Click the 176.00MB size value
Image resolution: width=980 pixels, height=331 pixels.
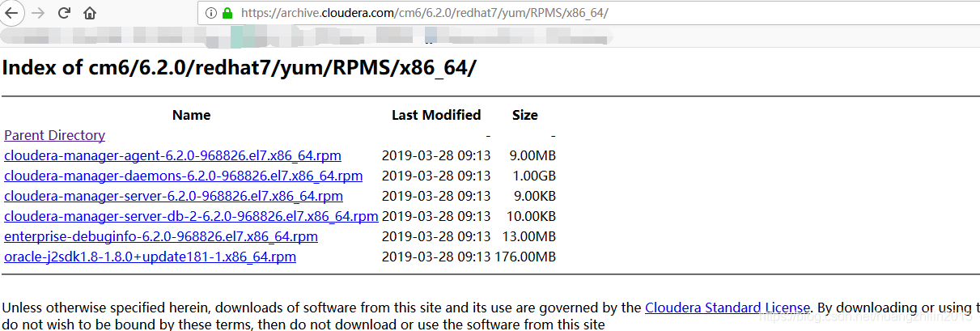525,257
